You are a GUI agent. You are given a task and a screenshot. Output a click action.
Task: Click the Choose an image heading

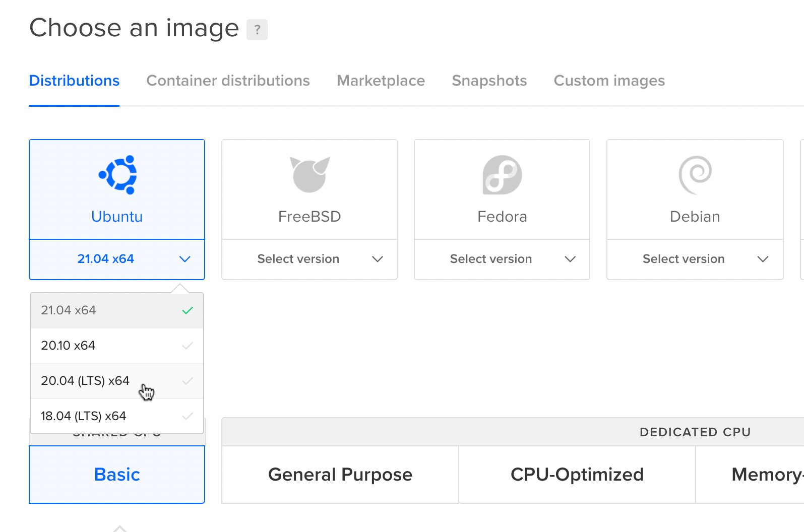(134, 28)
